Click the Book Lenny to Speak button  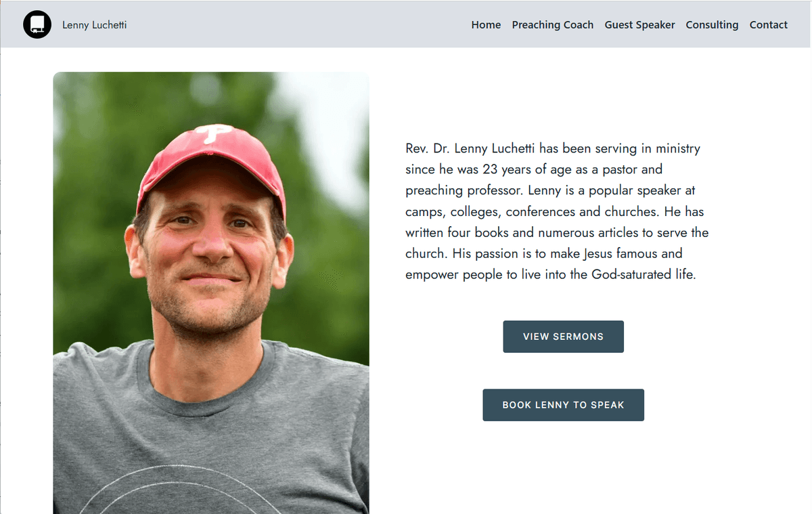tap(563, 405)
